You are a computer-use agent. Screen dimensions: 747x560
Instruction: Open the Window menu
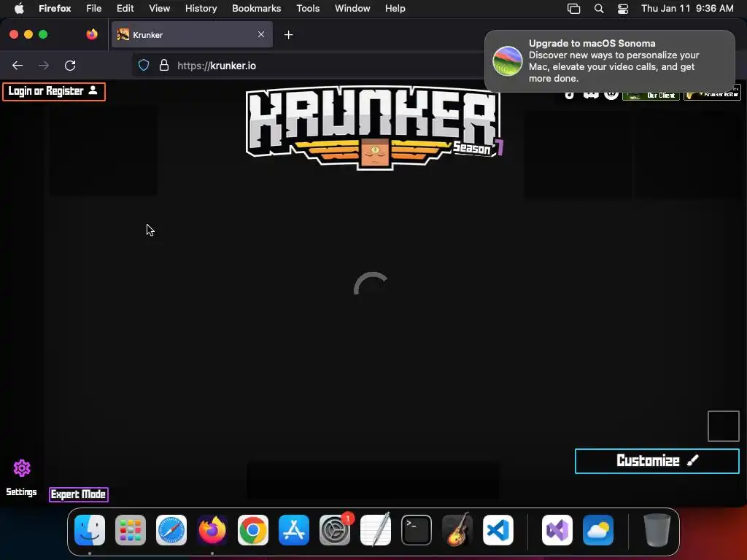[x=352, y=9]
